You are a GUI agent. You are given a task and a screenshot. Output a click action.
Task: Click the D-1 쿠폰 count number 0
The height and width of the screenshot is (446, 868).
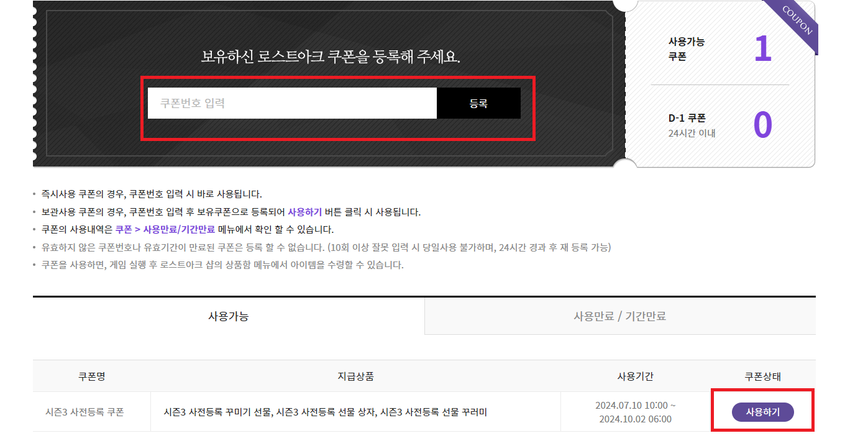[x=762, y=125]
